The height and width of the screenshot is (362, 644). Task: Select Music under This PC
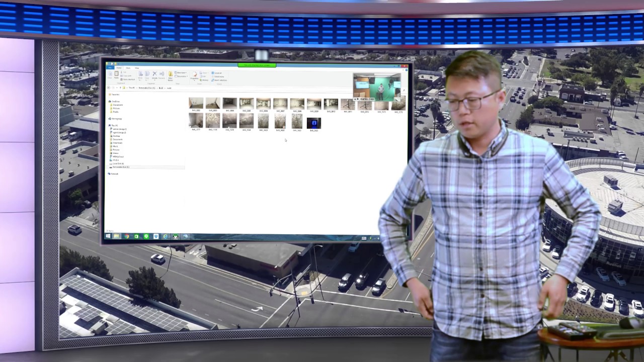(x=115, y=146)
